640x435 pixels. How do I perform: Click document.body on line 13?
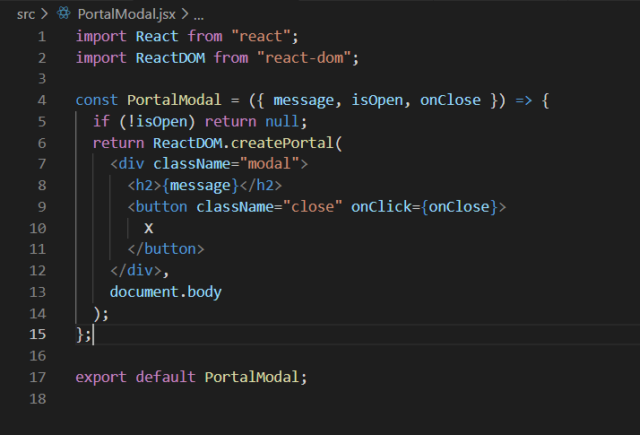[165, 292]
